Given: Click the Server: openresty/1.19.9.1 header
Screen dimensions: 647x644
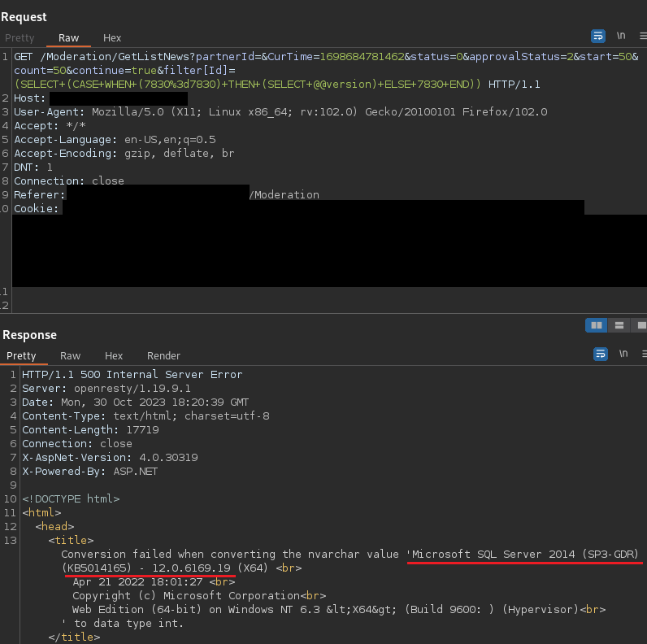Looking at the screenshot, I should click(106, 389).
